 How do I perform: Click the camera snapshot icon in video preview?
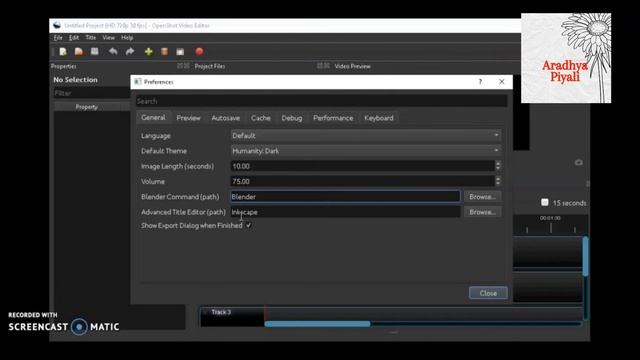click(578, 162)
